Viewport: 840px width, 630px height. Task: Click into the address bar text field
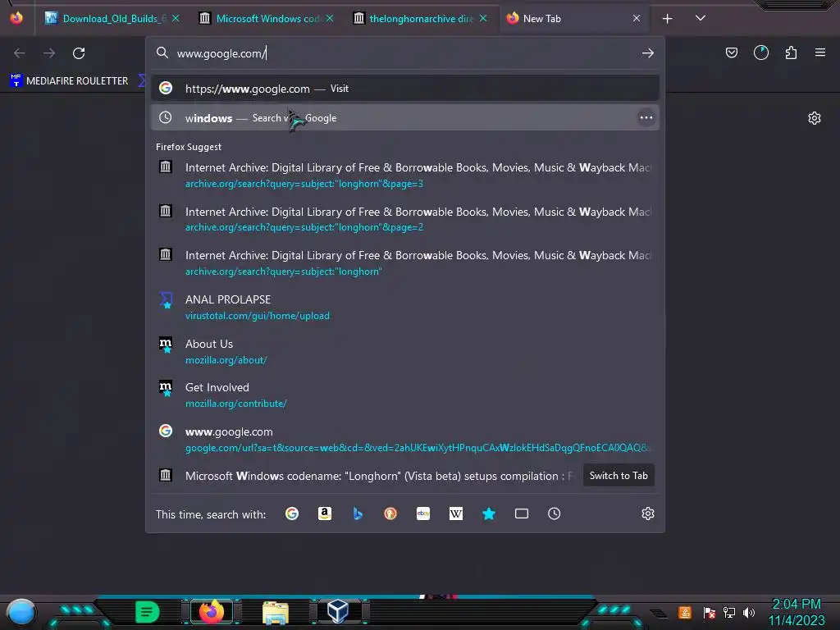click(404, 53)
